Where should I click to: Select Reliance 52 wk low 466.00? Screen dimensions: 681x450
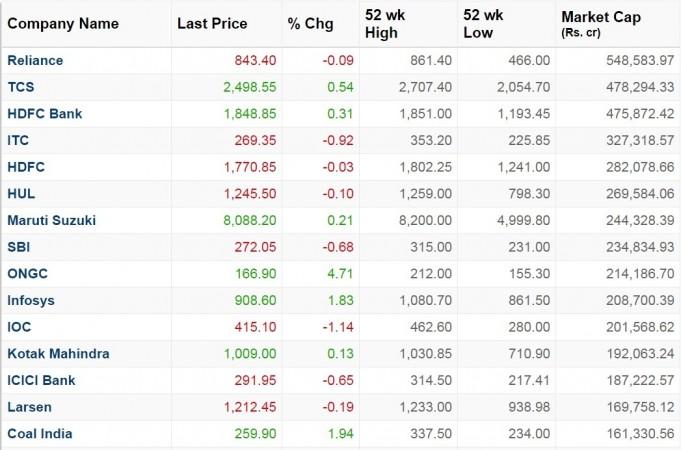[529, 60]
